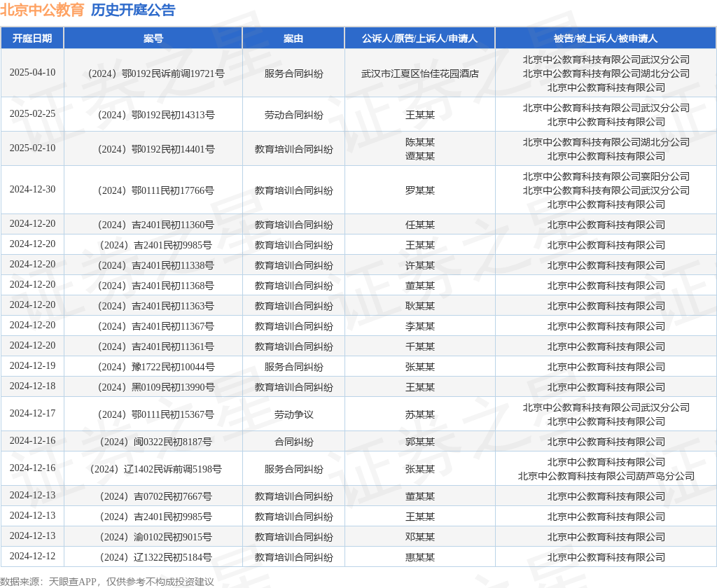Click defendant 北京中公教育科技有限公司襄阳分公司
Viewport: 717px width, 588px height.
[605, 177]
